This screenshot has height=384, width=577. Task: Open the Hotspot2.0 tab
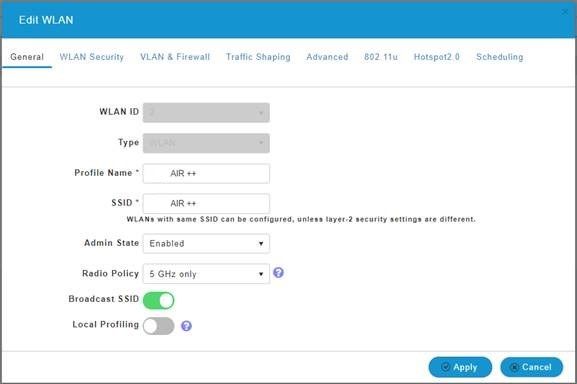436,57
